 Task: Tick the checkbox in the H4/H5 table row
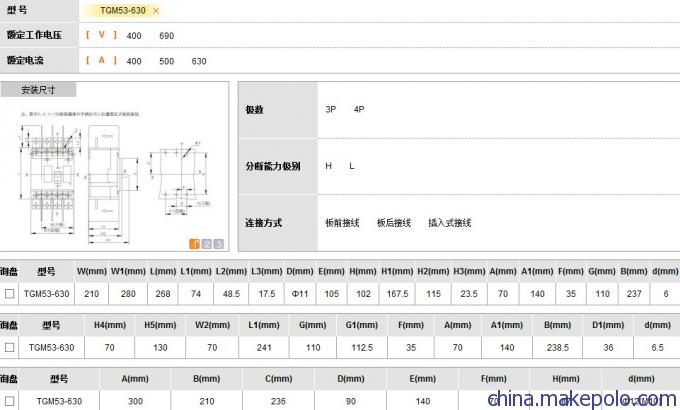pos(10,348)
